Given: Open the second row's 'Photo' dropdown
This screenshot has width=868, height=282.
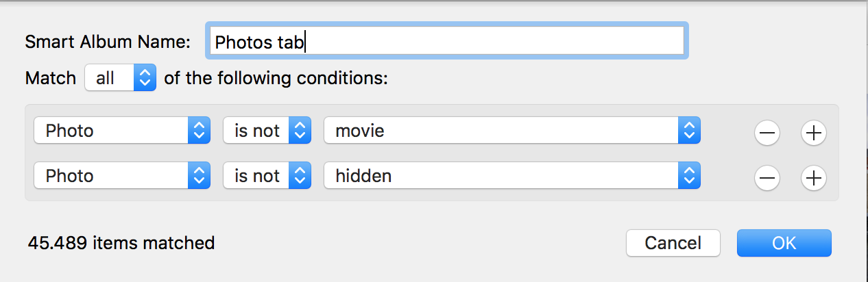Looking at the screenshot, I should (x=121, y=176).
